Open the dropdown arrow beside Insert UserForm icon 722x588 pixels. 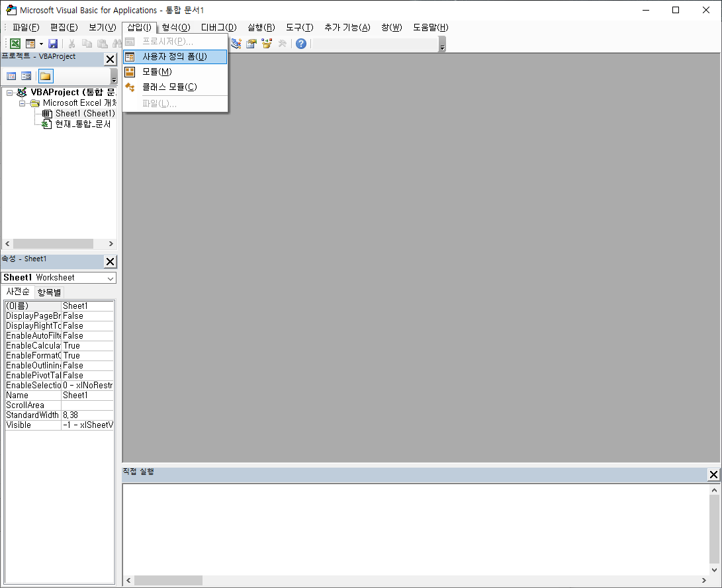[41, 44]
